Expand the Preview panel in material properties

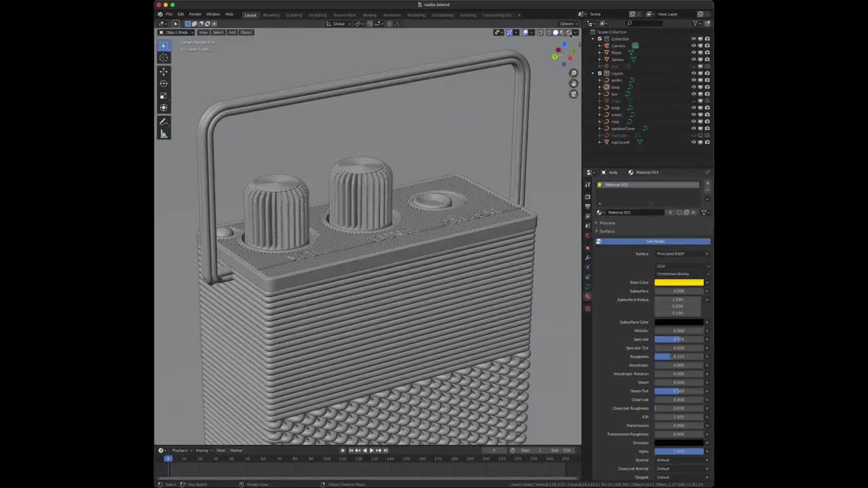(x=607, y=223)
